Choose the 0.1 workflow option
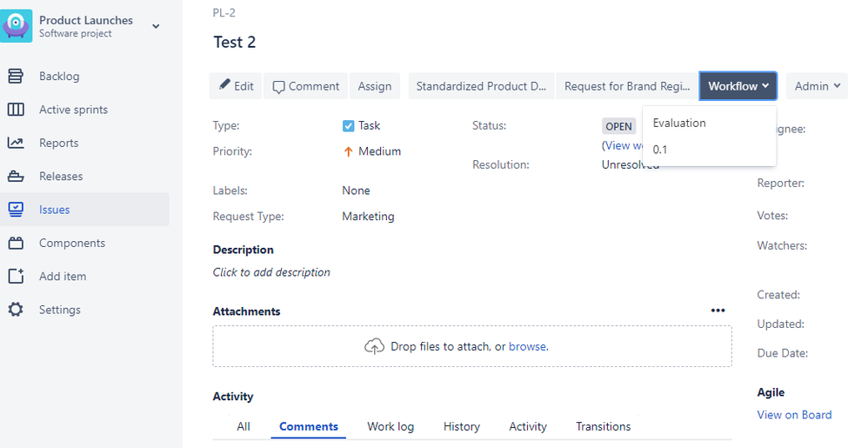Screen dimensions: 868x448 [660, 150]
